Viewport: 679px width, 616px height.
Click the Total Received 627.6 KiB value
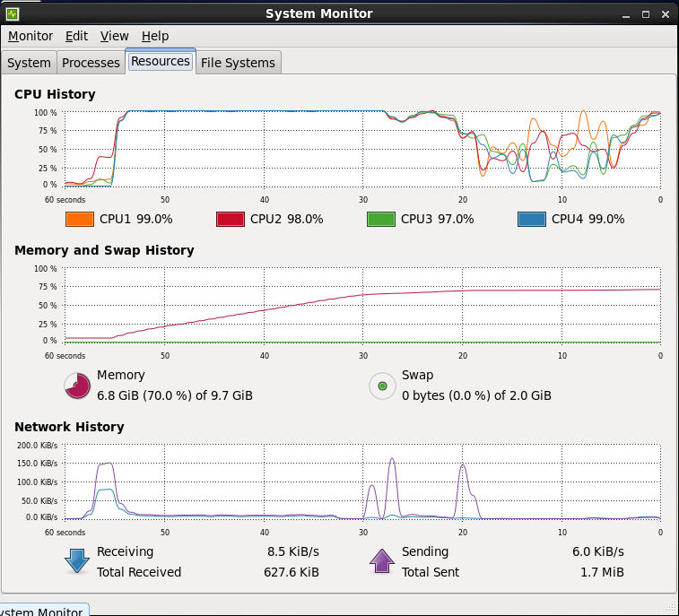click(x=292, y=572)
